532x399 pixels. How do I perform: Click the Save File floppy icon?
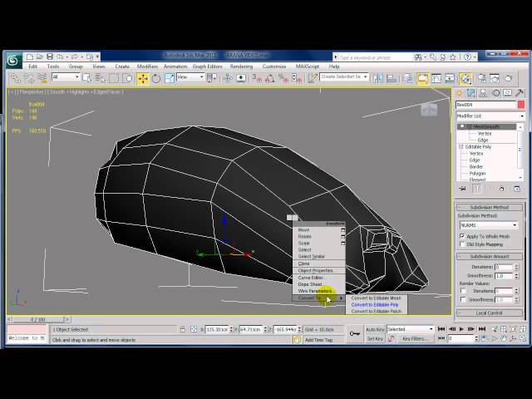pyautogui.click(x=50, y=57)
